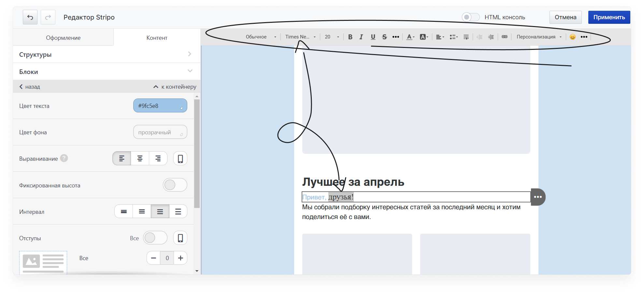Go back via назад link
The width and height of the screenshot is (644, 294).
point(30,87)
